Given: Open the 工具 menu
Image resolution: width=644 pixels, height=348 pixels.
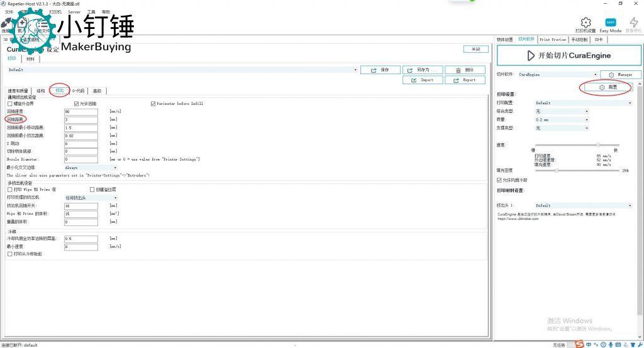Looking at the screenshot, I should tap(91, 12).
